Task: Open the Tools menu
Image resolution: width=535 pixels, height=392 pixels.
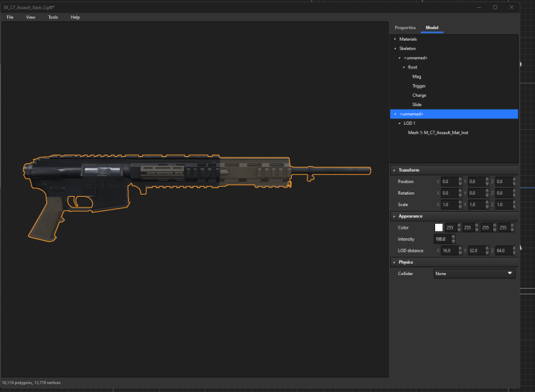Action: click(x=53, y=17)
